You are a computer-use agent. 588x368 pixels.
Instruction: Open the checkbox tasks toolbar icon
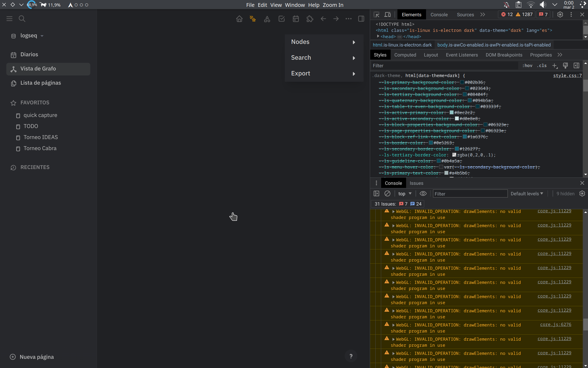(x=281, y=19)
